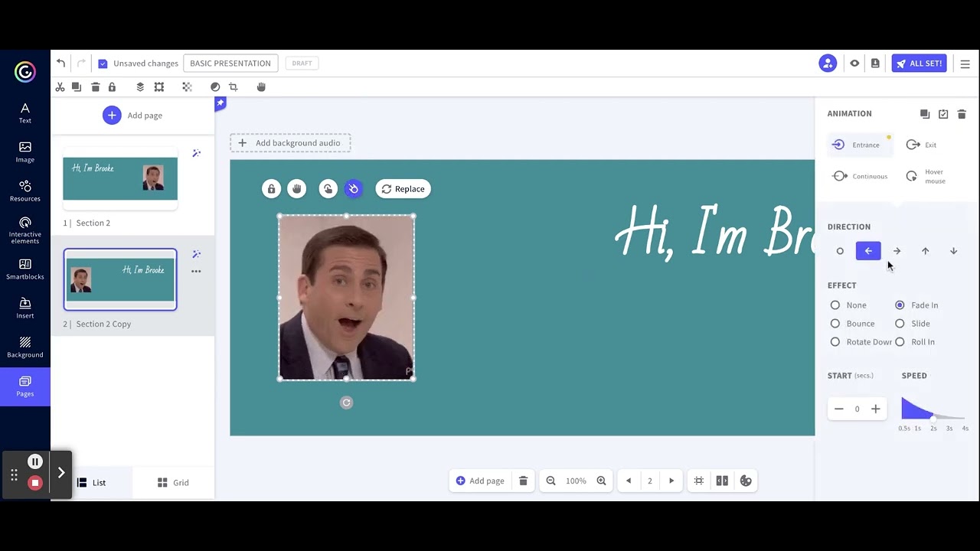The height and width of the screenshot is (551, 980).
Task: Open the hamburger main menu
Action: [x=965, y=64]
